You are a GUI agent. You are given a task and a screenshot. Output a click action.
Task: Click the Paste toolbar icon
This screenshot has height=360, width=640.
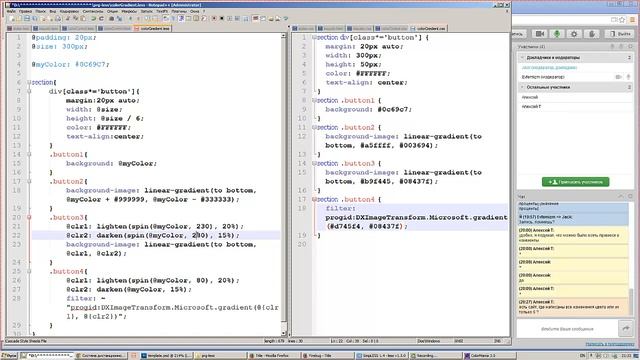point(83,18)
